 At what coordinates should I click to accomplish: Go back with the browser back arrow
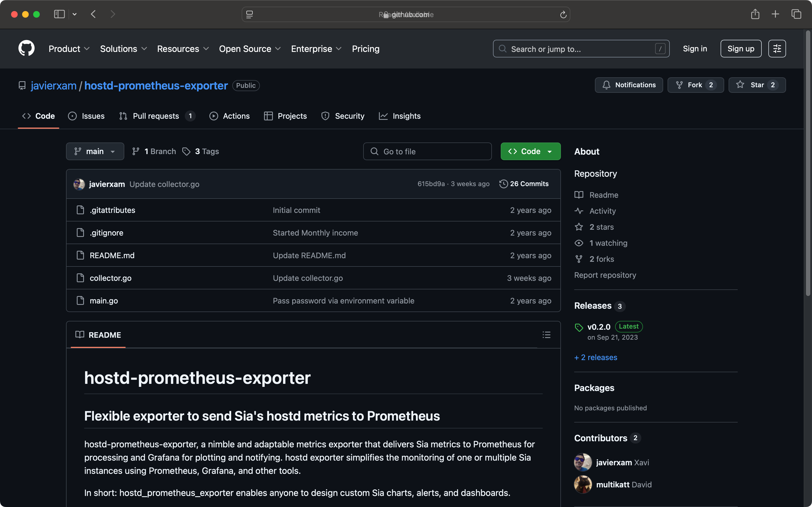94,14
